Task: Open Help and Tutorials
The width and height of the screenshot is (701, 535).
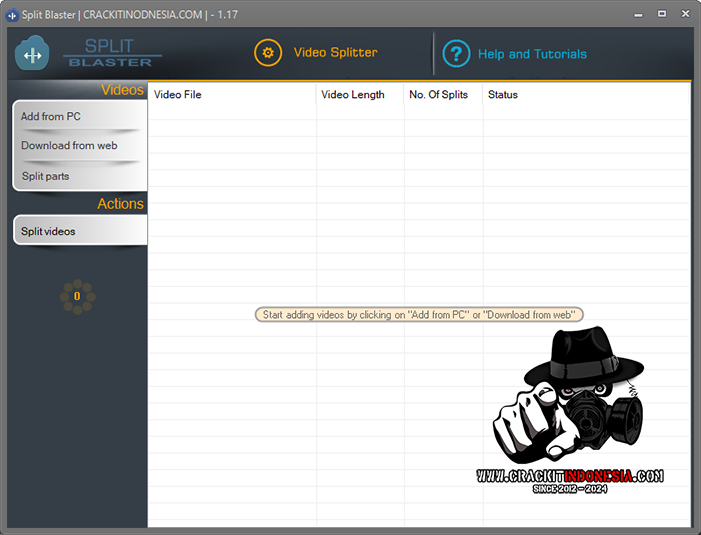Action: coord(532,54)
